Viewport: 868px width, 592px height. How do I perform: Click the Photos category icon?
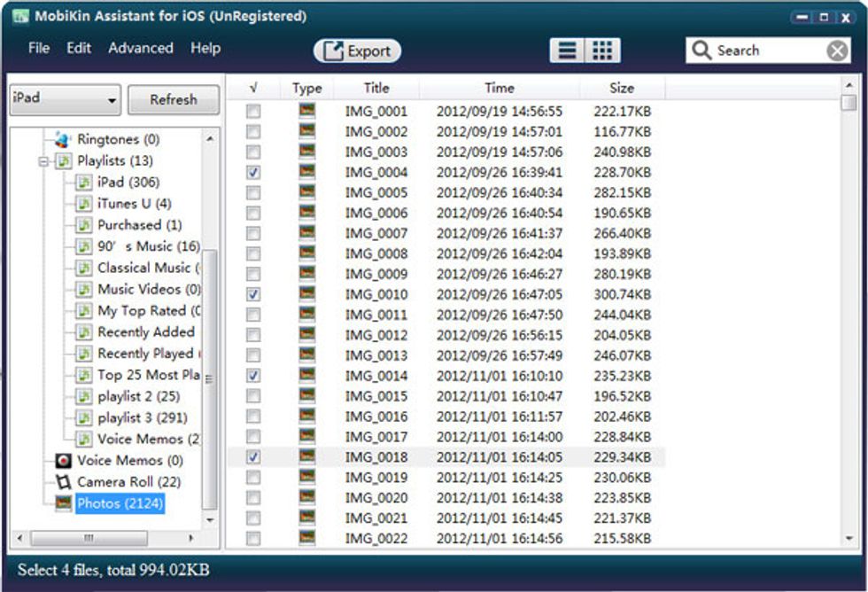click(64, 503)
